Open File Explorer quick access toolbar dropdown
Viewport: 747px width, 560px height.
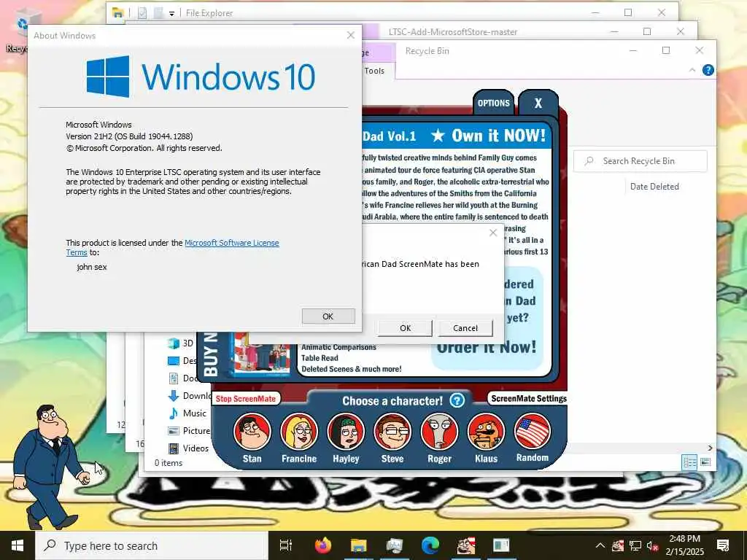point(171,13)
